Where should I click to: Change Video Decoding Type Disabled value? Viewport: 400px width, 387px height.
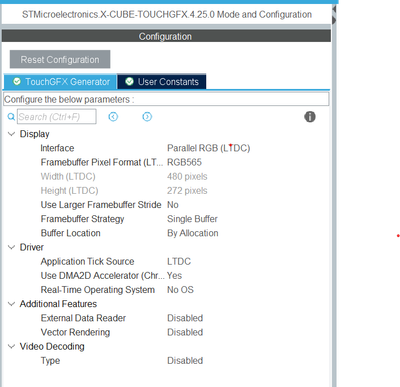(x=185, y=361)
